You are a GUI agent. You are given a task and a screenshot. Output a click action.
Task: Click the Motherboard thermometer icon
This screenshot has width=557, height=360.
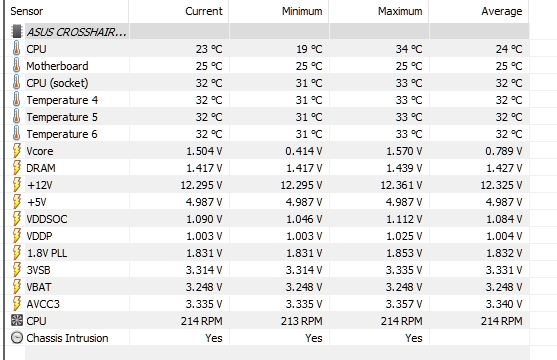pos(16,66)
